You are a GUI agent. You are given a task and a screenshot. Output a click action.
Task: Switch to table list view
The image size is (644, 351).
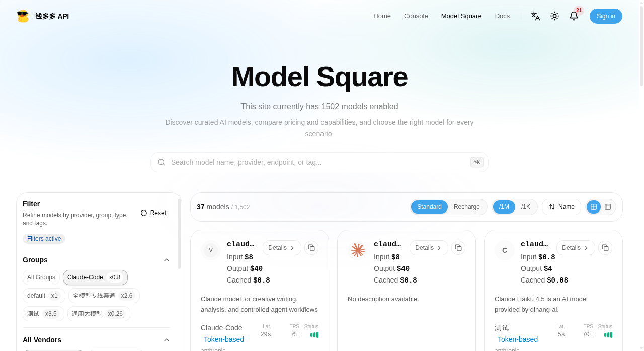point(608,207)
